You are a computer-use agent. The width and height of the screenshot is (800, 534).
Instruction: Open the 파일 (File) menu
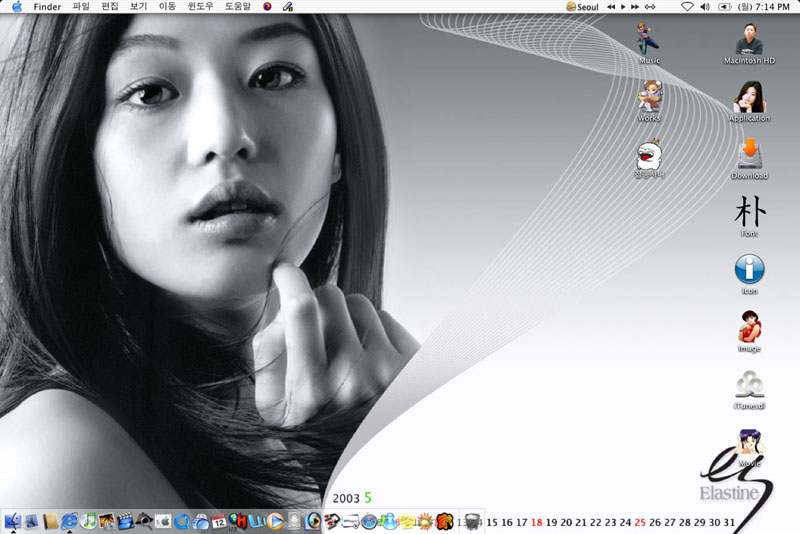coord(81,7)
